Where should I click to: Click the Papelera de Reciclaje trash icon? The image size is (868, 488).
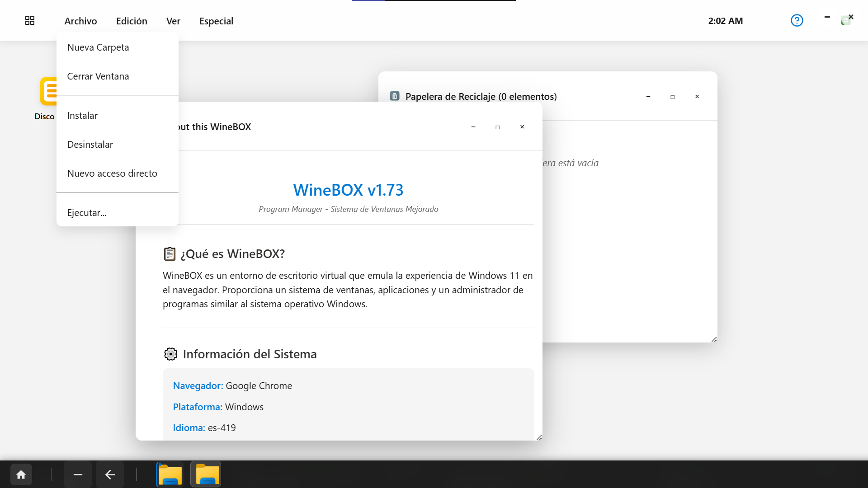(x=395, y=96)
